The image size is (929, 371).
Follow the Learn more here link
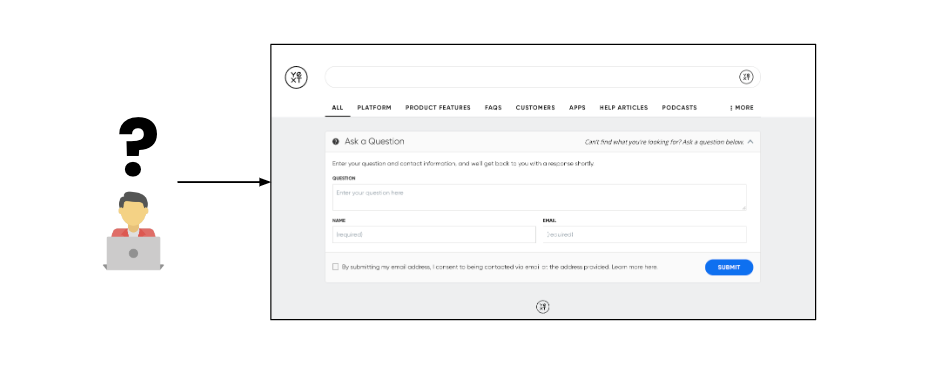pyautogui.click(x=635, y=267)
